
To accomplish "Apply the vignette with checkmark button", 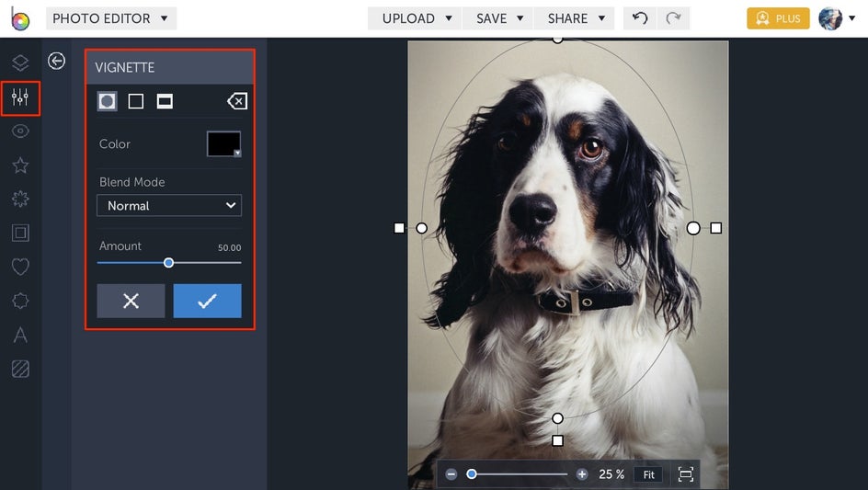I will [208, 301].
